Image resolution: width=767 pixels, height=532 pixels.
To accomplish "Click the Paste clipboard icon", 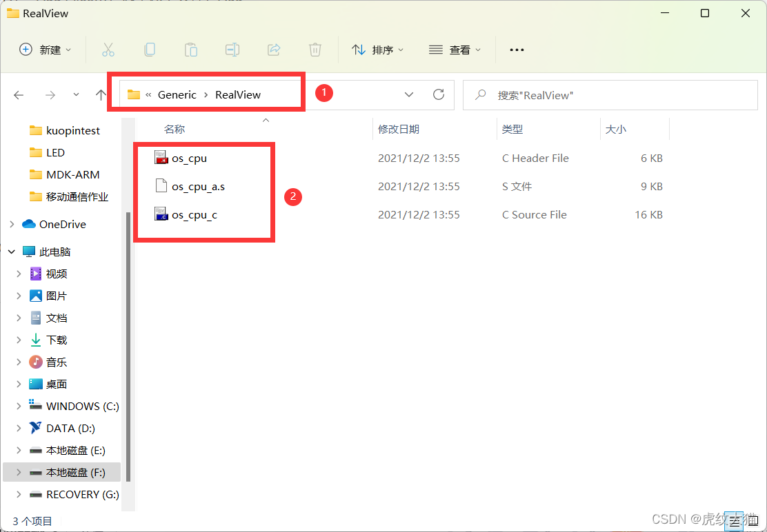I will coord(191,50).
